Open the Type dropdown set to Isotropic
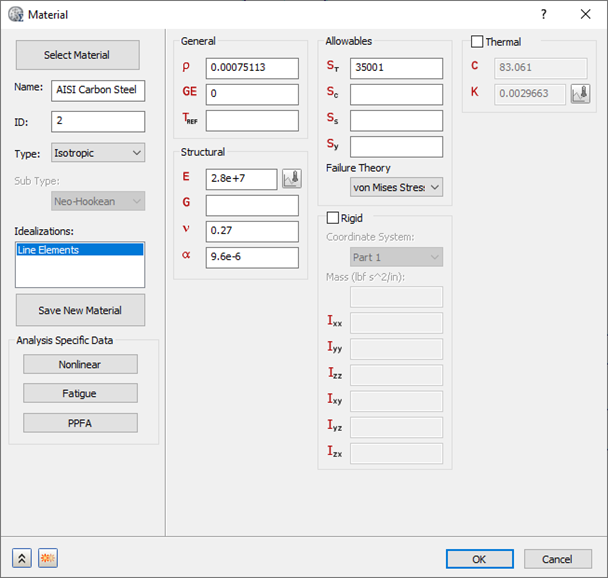 click(97, 153)
